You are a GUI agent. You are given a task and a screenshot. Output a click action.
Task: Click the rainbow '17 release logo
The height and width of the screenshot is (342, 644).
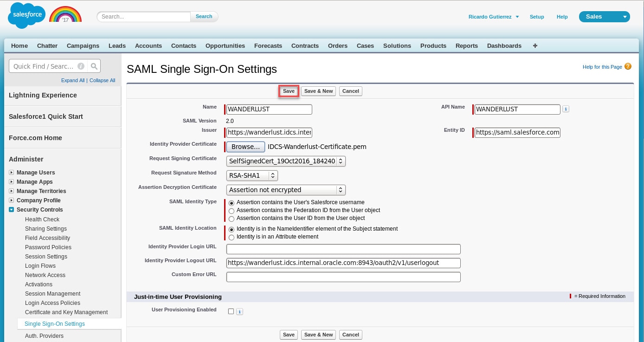[65, 14]
